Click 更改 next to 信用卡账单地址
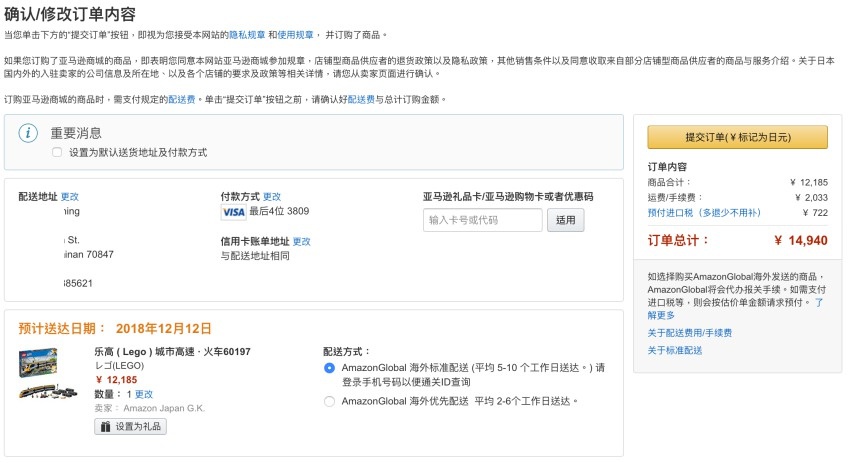 coord(301,241)
